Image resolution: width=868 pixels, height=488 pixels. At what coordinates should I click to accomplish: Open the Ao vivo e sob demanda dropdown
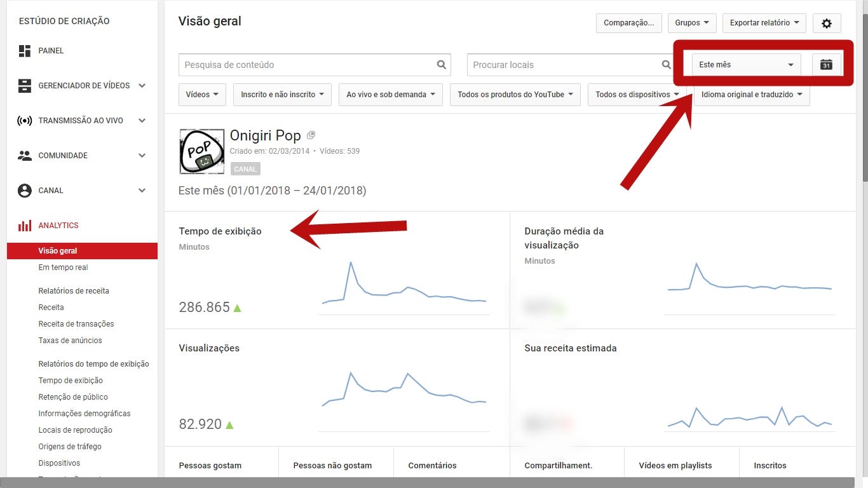[390, 95]
